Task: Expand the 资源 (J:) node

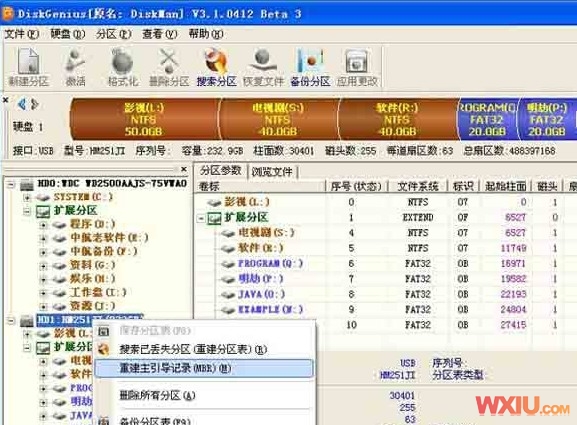Action: [x=43, y=306]
